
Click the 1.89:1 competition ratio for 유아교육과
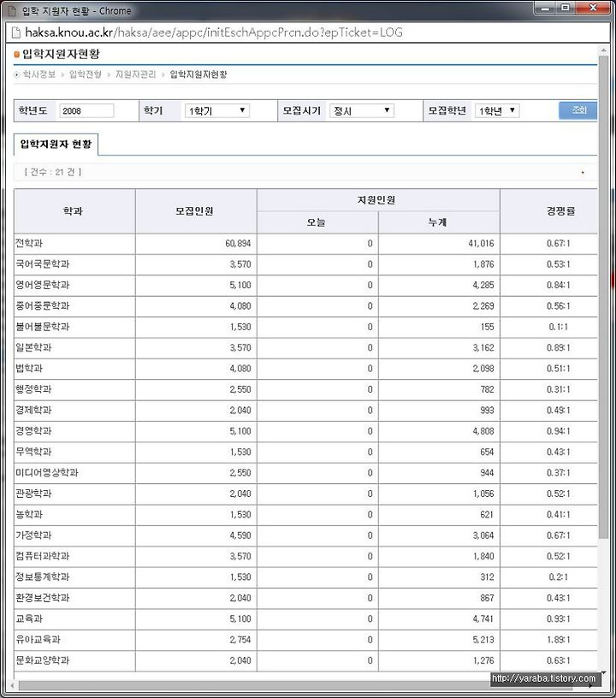[558, 640]
